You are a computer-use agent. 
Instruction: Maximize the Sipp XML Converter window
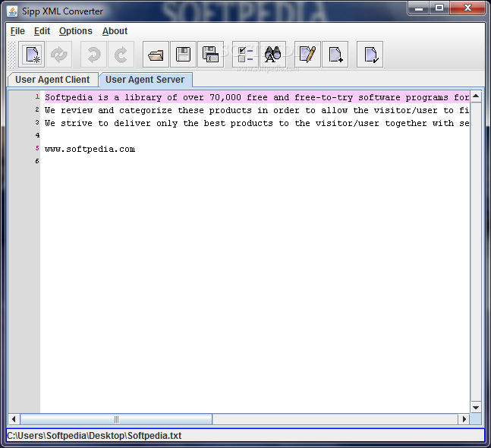439,8
